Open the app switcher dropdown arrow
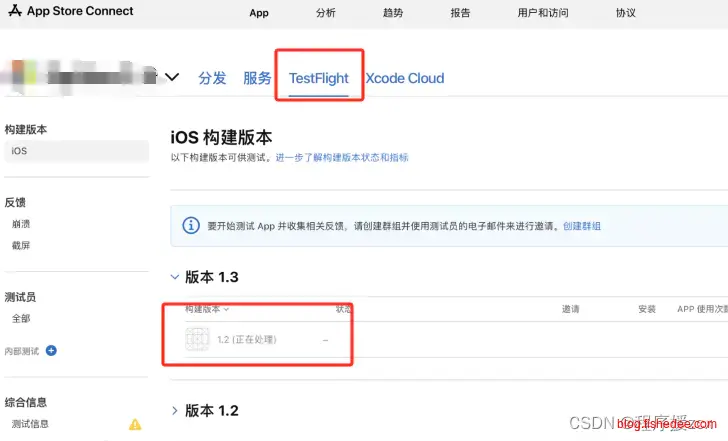The height and width of the screenshot is (441, 728). coord(171,77)
